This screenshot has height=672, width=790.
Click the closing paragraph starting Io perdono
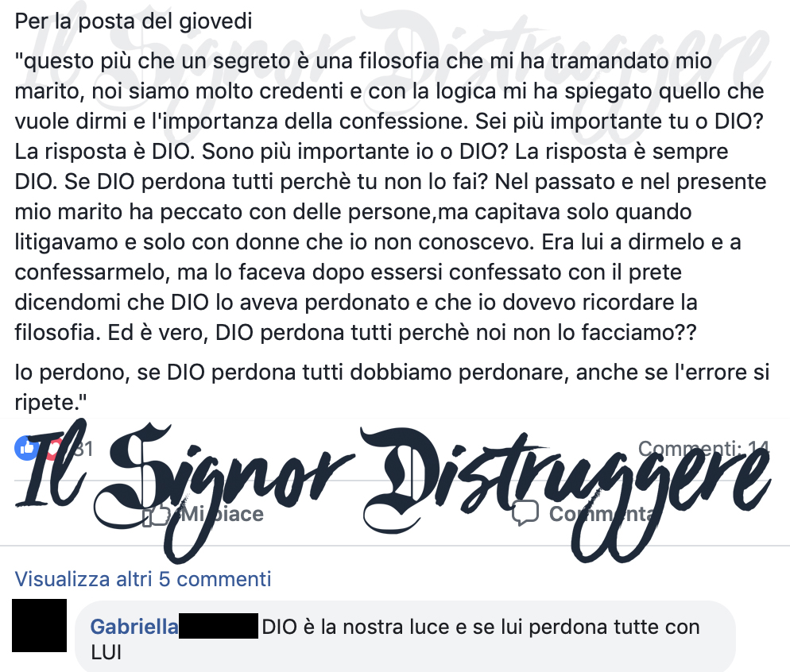pos(392,387)
